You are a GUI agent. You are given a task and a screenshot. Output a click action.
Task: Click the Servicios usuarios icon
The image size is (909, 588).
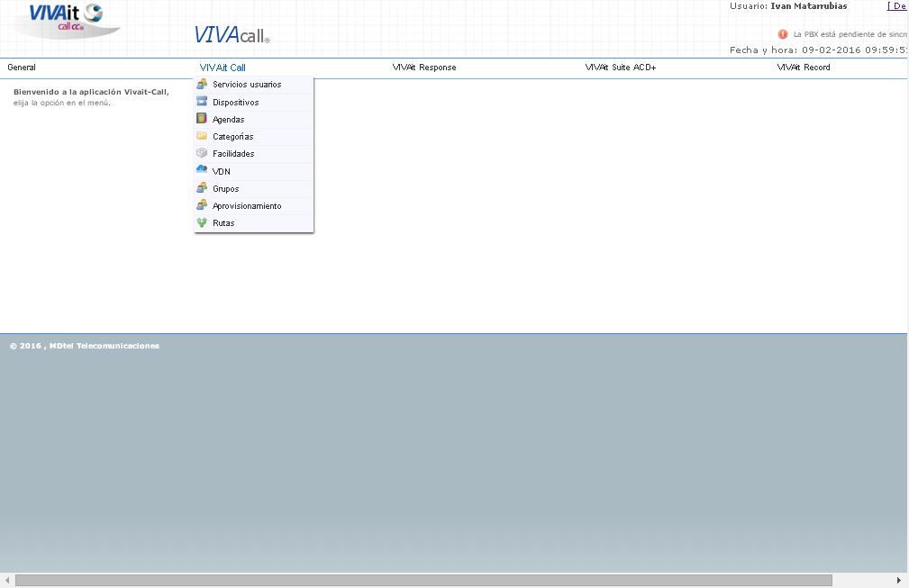202,84
